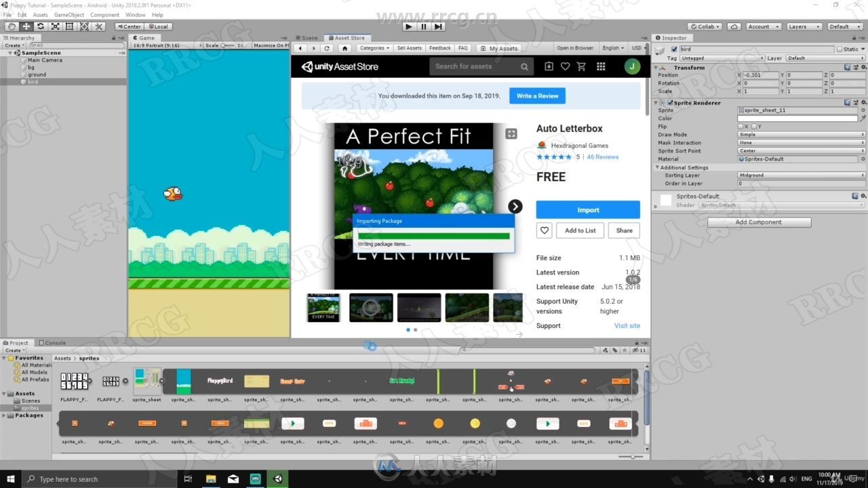
Task: Expand asset preview to fullscreen
Action: tap(511, 134)
